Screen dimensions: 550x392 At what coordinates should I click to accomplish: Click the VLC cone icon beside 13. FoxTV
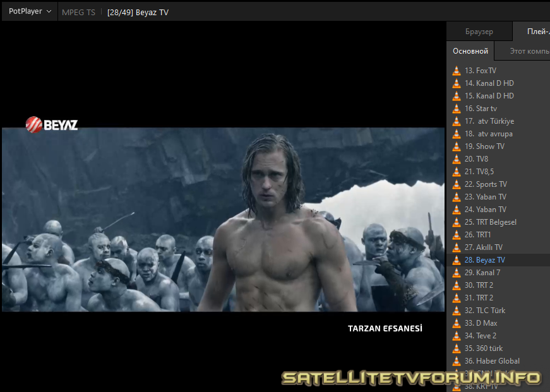click(457, 71)
